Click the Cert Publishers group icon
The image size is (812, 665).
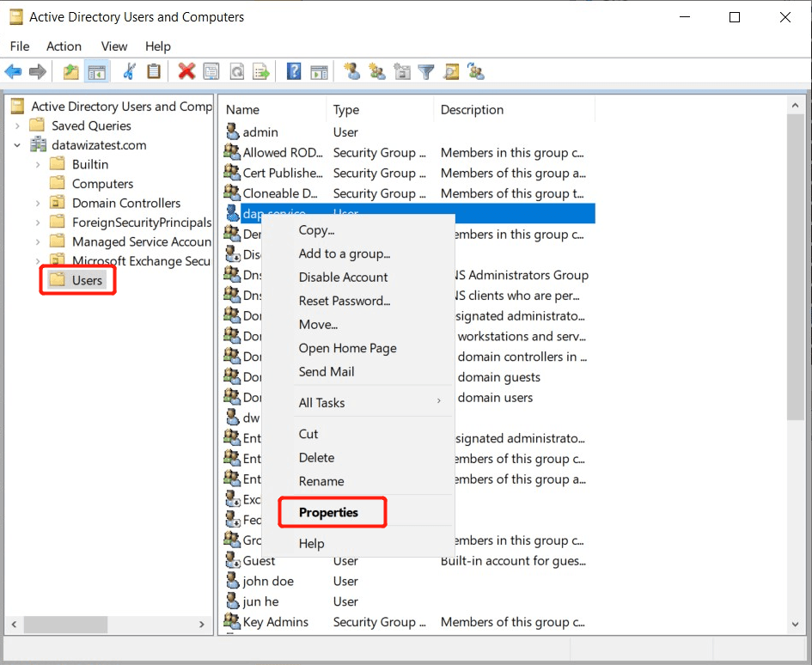pyautogui.click(x=232, y=173)
